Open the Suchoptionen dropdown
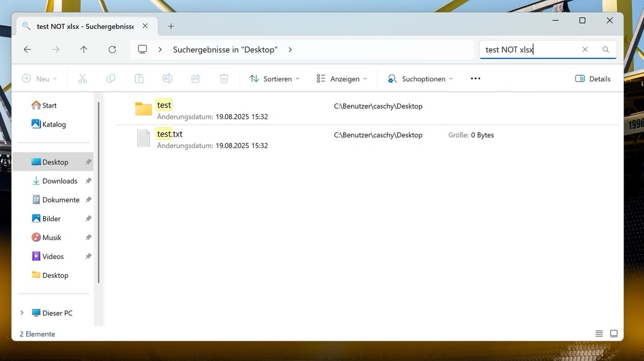The height and width of the screenshot is (361, 644). click(420, 79)
